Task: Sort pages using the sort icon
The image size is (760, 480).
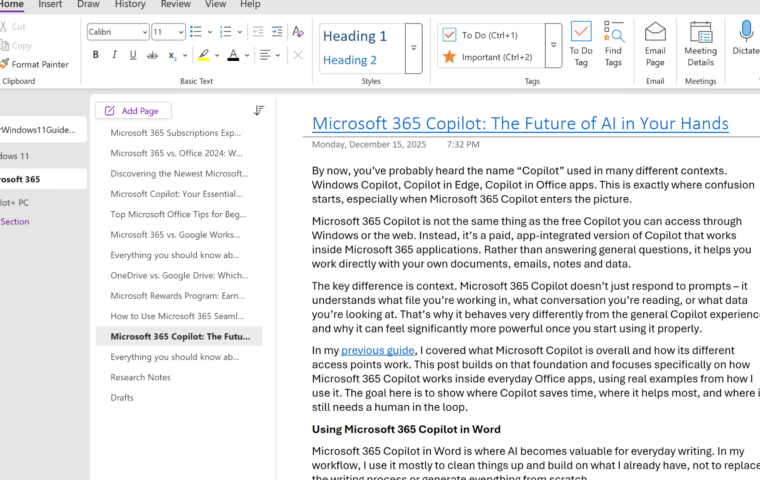Action: coord(259,111)
